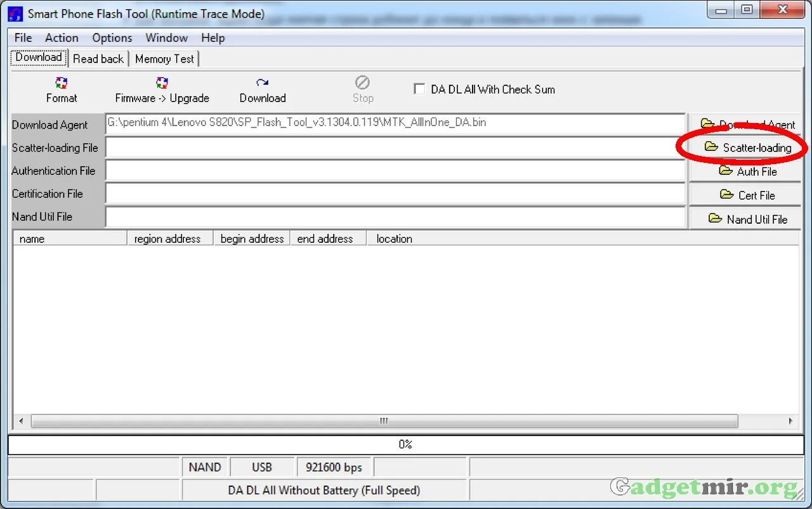Click the Scatter-loading File field
The height and width of the screenshot is (509, 812).
(396, 147)
